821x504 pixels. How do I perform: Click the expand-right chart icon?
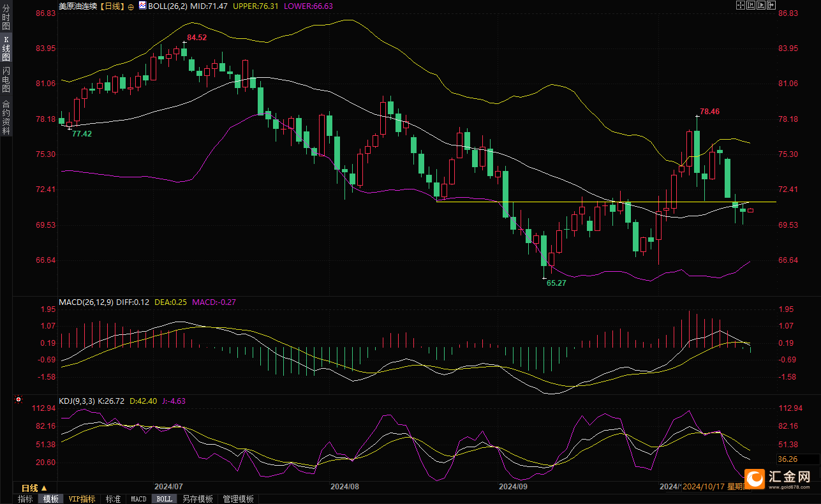(x=761, y=5)
